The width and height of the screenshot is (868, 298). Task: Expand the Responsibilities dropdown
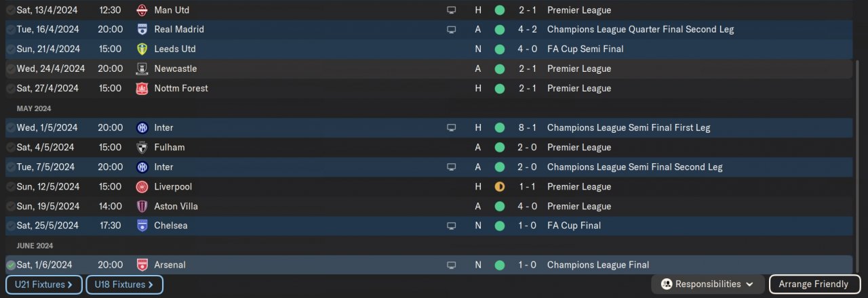click(708, 284)
